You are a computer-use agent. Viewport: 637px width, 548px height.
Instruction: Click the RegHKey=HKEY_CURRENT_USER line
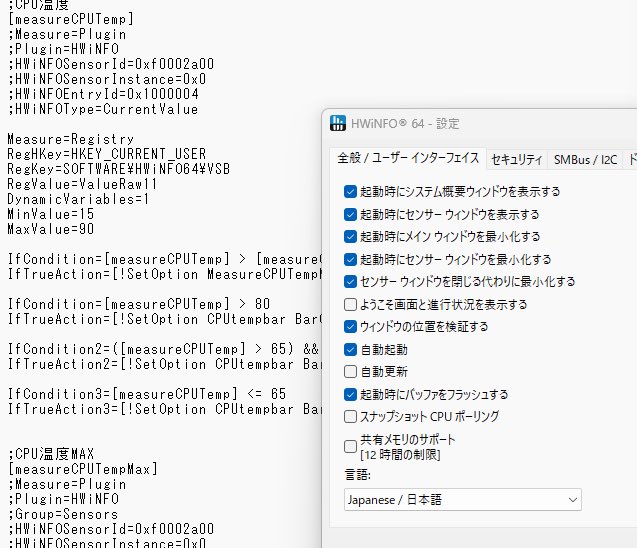[x=107, y=154]
